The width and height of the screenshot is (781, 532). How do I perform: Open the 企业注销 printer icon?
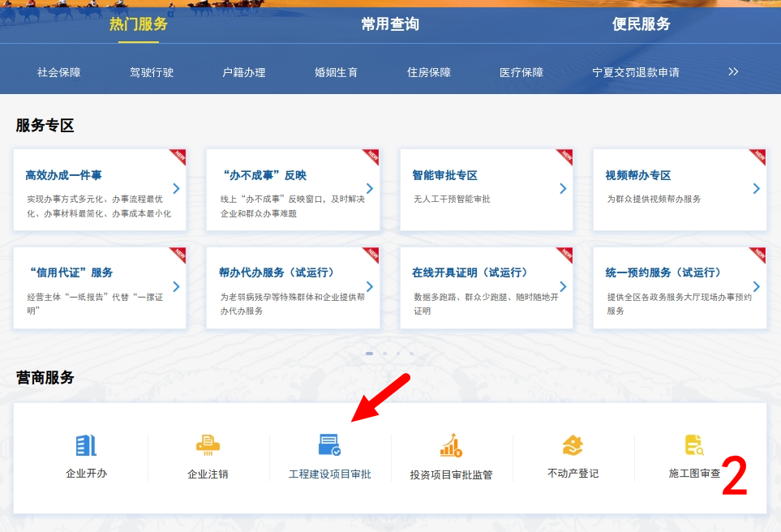208,445
